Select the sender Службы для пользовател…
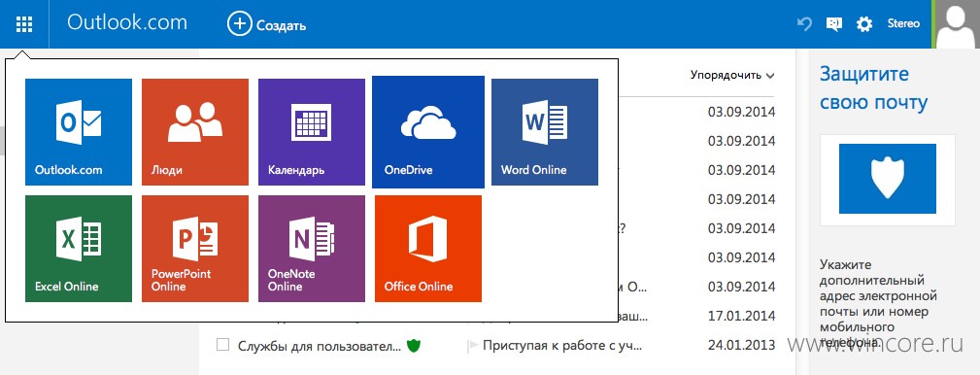 point(320,345)
